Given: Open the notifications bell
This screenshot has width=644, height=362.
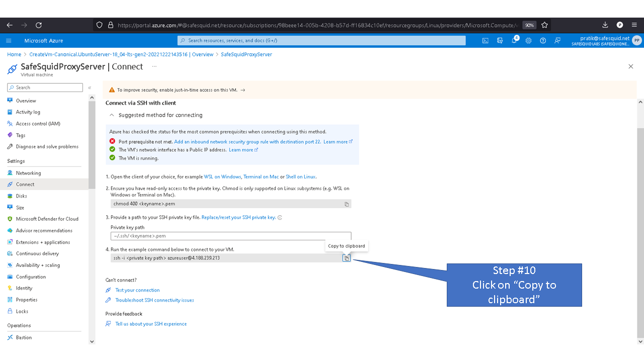Looking at the screenshot, I should [514, 41].
